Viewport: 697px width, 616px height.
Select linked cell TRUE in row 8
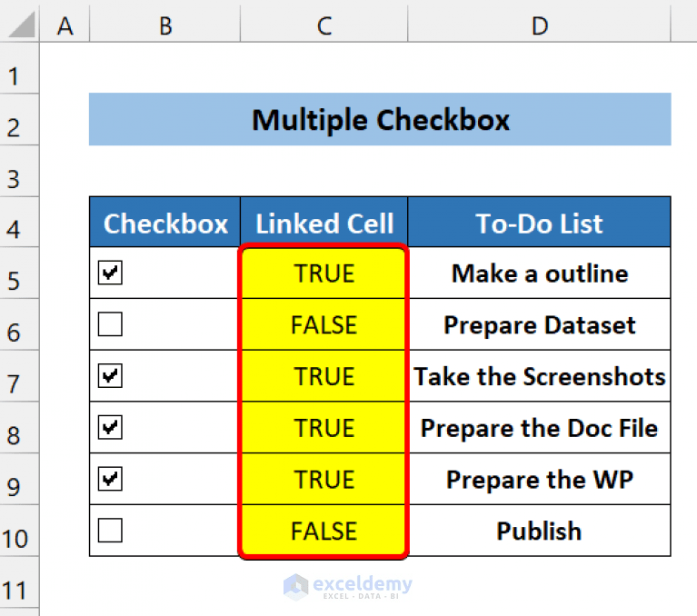point(324,428)
